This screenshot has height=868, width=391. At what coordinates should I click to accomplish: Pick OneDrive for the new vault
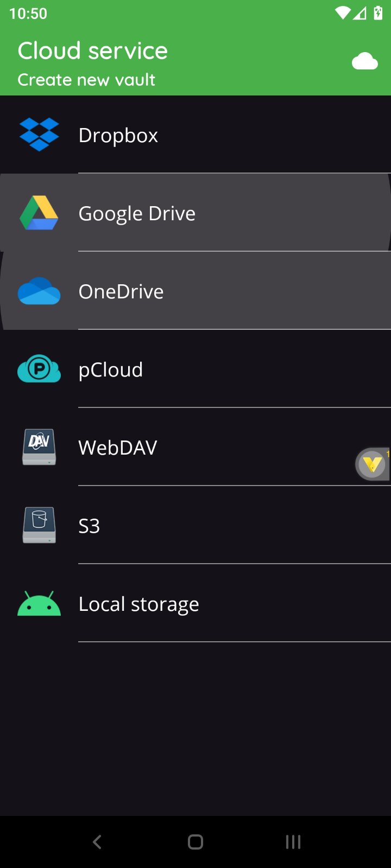(x=121, y=291)
